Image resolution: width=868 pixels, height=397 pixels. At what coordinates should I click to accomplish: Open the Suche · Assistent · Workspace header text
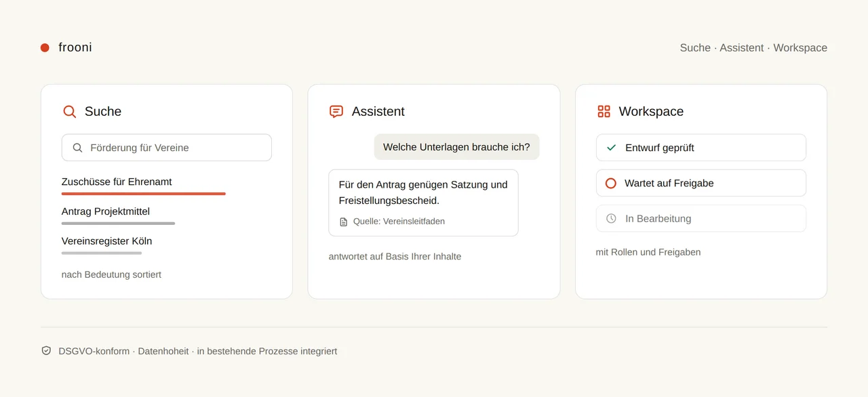tap(753, 47)
